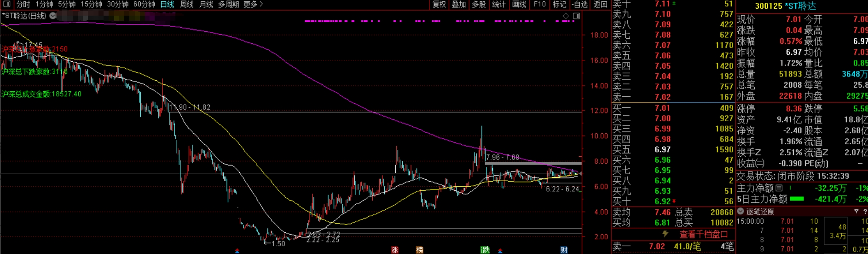
Task: Select the 日线 daily chart tab
Action: pos(167,4)
